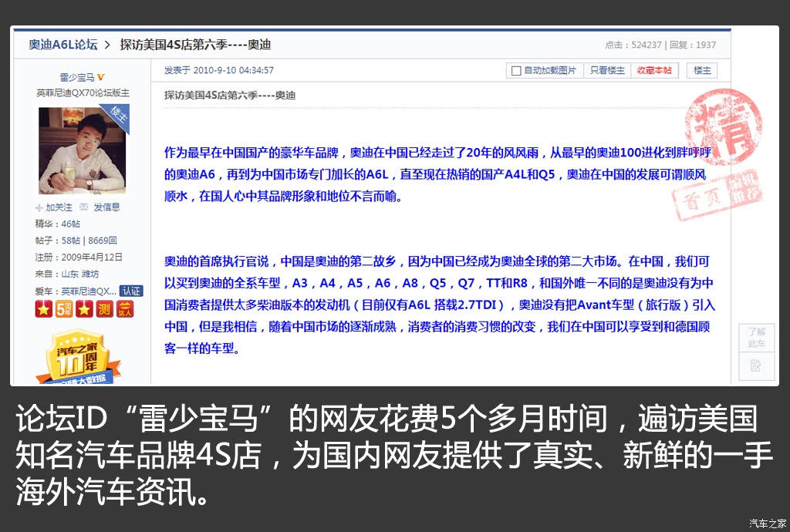Click the edit note icon below 了解此车

click(x=755, y=366)
